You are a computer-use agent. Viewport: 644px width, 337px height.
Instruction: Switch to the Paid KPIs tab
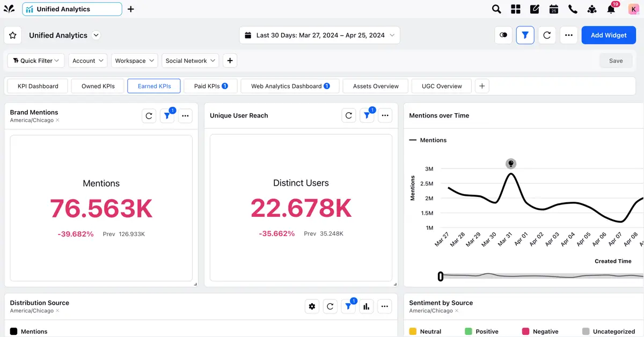[x=210, y=86]
